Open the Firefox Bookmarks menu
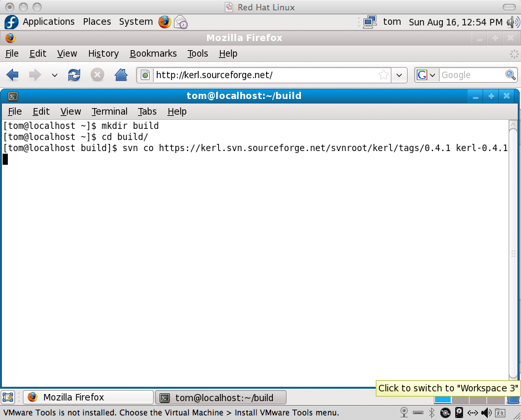Screen dimensions: 521x420 (153, 53)
